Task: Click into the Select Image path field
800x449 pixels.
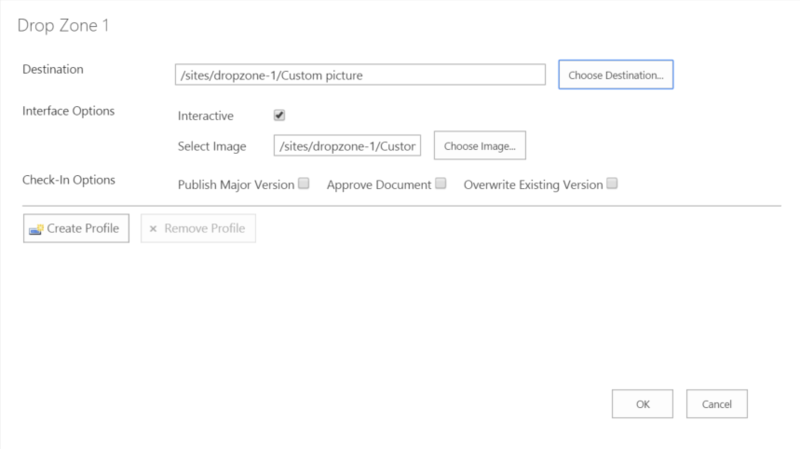Action: [348, 146]
